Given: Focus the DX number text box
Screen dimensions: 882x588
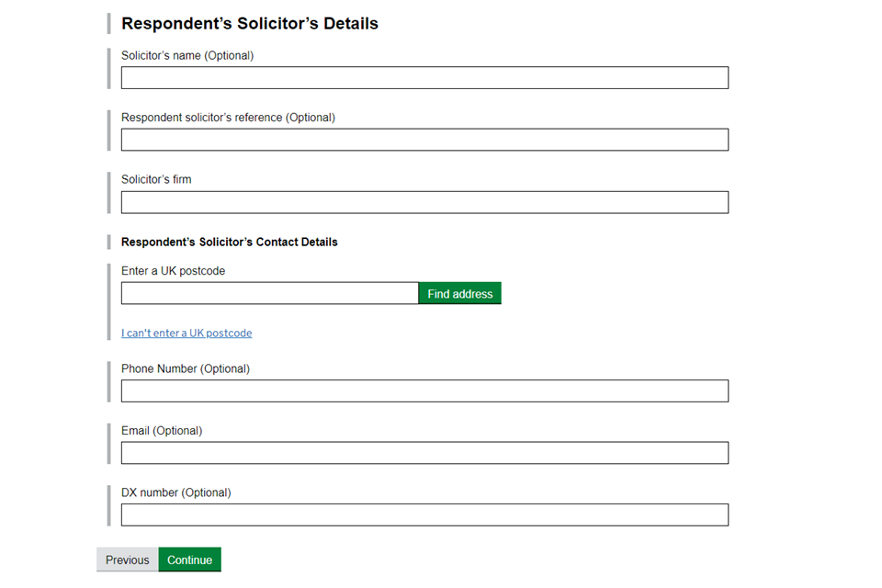Looking at the screenshot, I should [x=424, y=514].
